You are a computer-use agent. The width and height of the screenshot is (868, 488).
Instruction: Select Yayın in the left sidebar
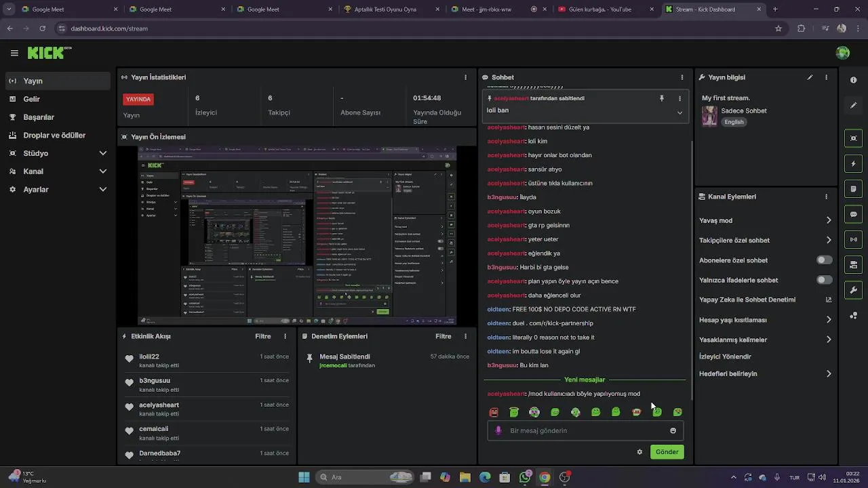pos(58,81)
